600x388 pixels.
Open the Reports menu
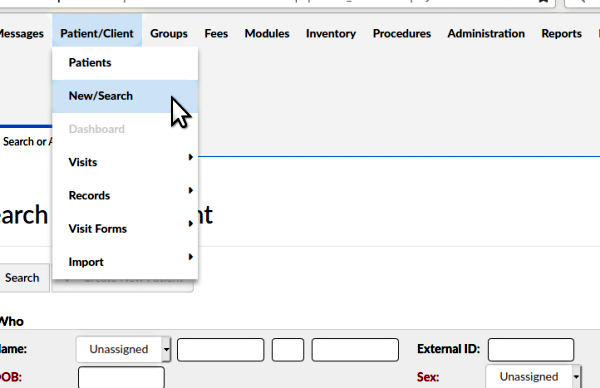pyautogui.click(x=561, y=34)
